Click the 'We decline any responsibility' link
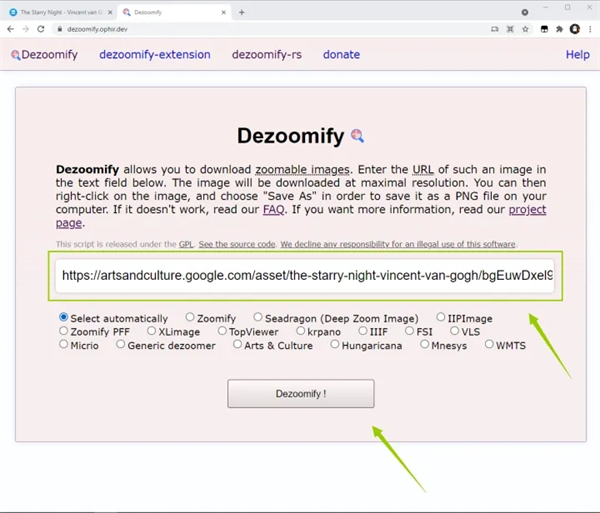The width and height of the screenshot is (600, 513). pos(398,244)
